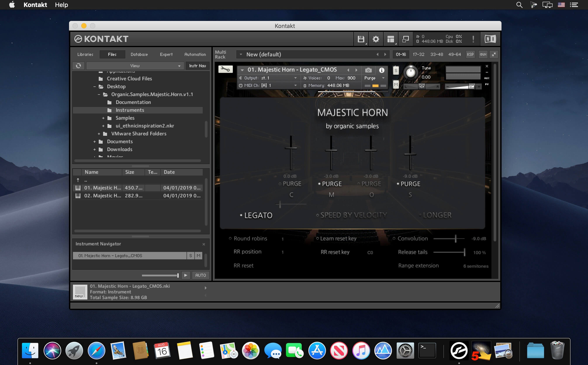The image size is (588, 365).
Task: Click the exclamation panic button
Action: 473,39
